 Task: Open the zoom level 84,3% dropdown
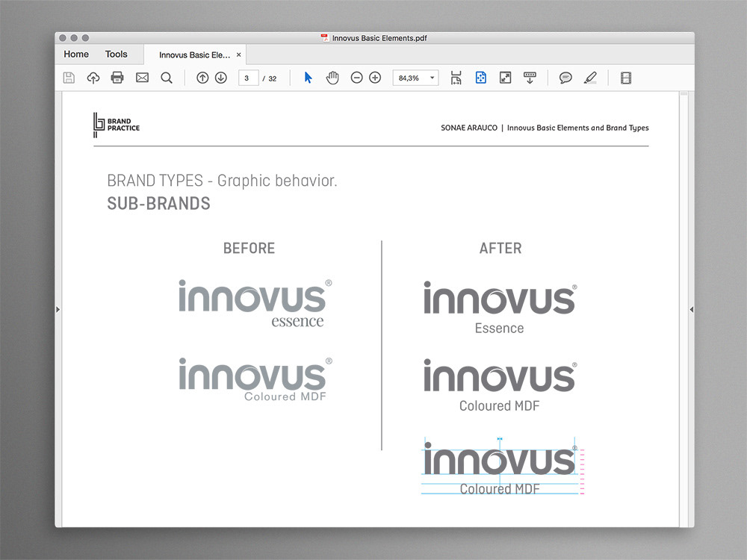[x=415, y=78]
